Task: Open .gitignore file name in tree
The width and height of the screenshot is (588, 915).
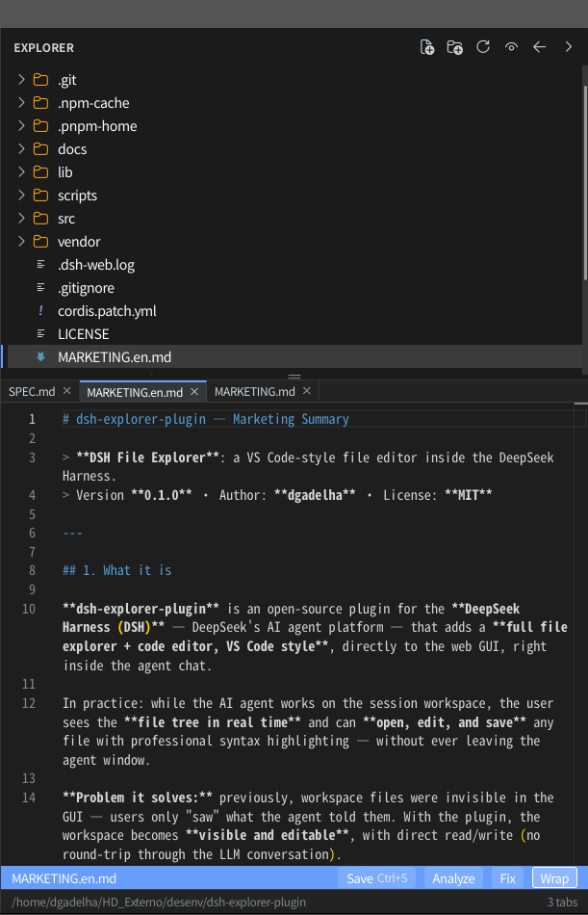Action: coord(86,288)
